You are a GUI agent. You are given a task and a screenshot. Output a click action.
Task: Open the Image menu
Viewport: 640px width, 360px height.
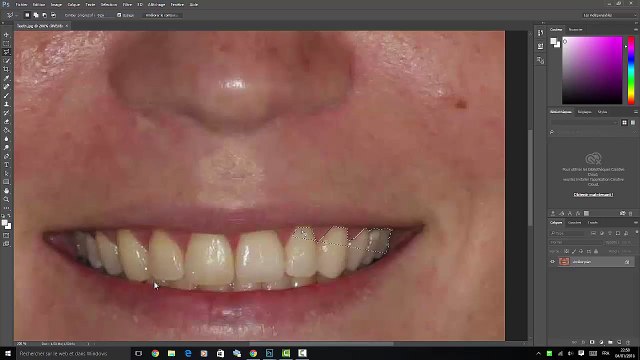click(56, 4)
